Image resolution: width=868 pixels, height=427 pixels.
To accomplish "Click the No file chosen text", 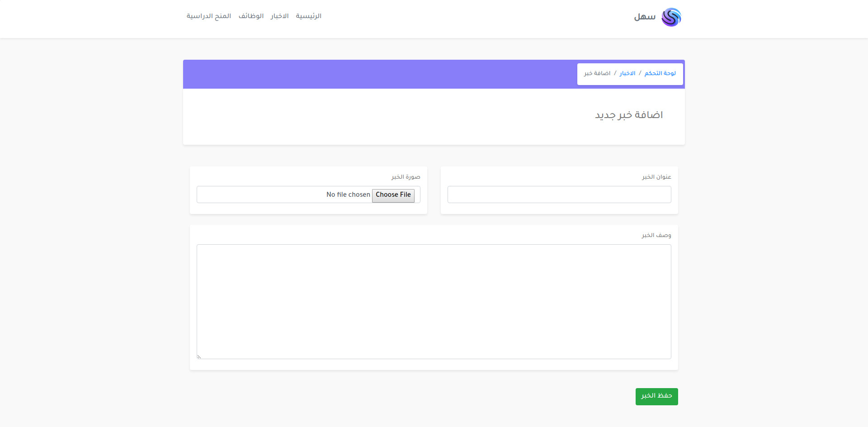I will pos(348,195).
